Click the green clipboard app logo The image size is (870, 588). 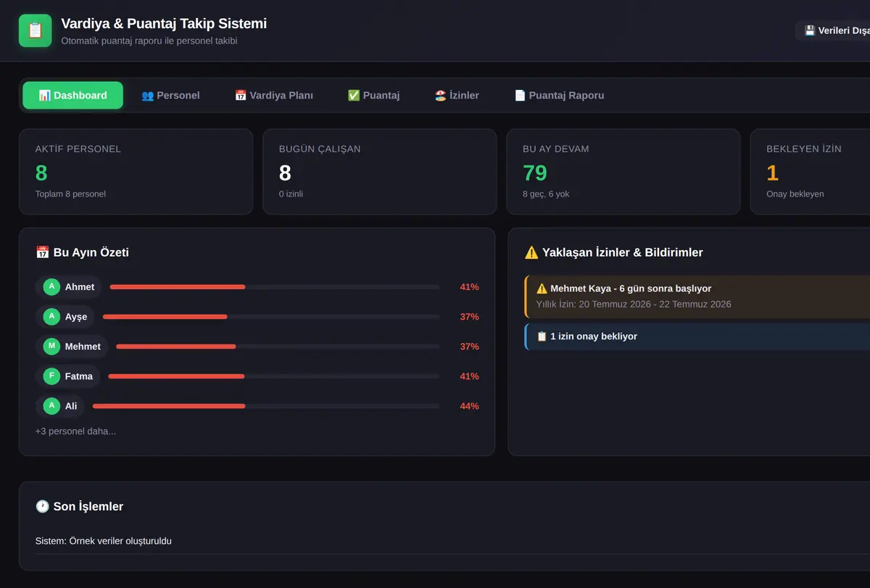(36, 30)
